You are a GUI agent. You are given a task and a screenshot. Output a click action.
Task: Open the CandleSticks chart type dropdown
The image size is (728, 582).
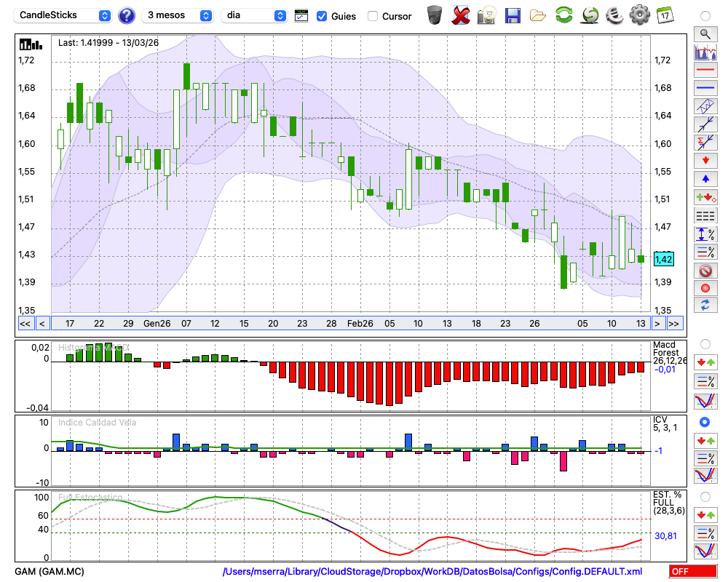64,15
